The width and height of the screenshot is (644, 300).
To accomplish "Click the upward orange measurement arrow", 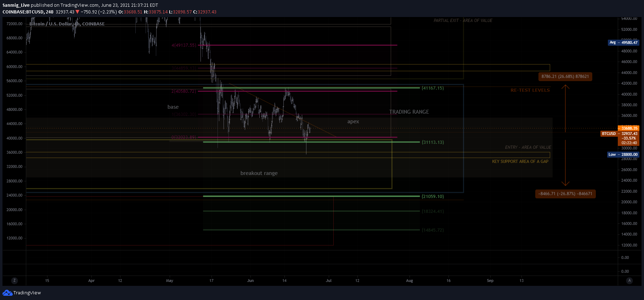I will pos(565,108).
